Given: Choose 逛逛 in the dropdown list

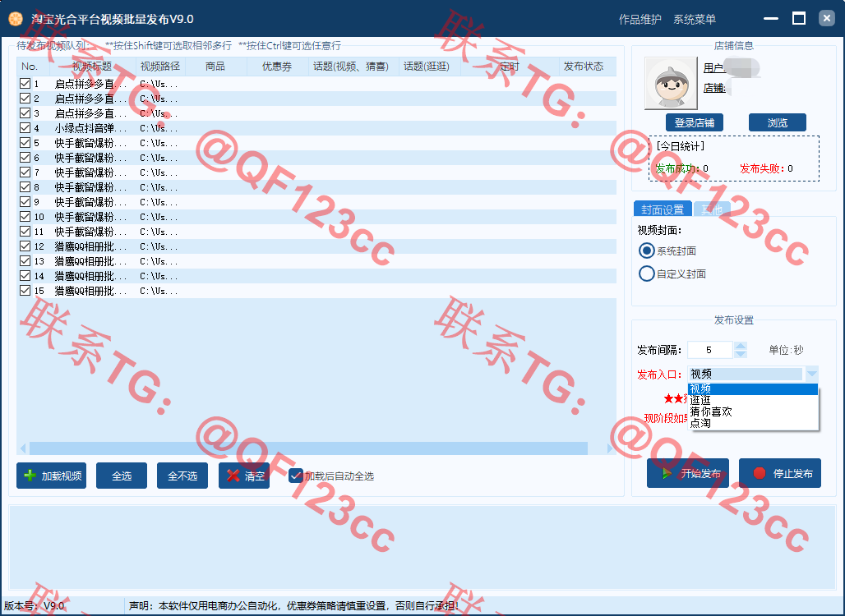Looking at the screenshot, I should pyautogui.click(x=753, y=400).
